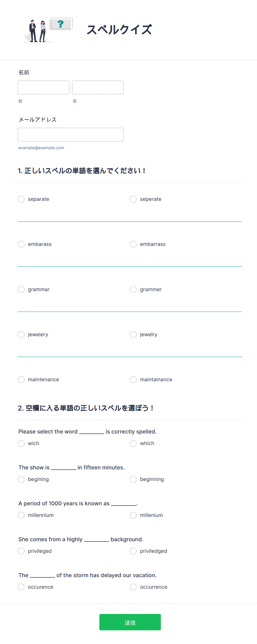Choose the 'occurrence' radio option
Viewport: 257px width, 644px height.
[133, 587]
